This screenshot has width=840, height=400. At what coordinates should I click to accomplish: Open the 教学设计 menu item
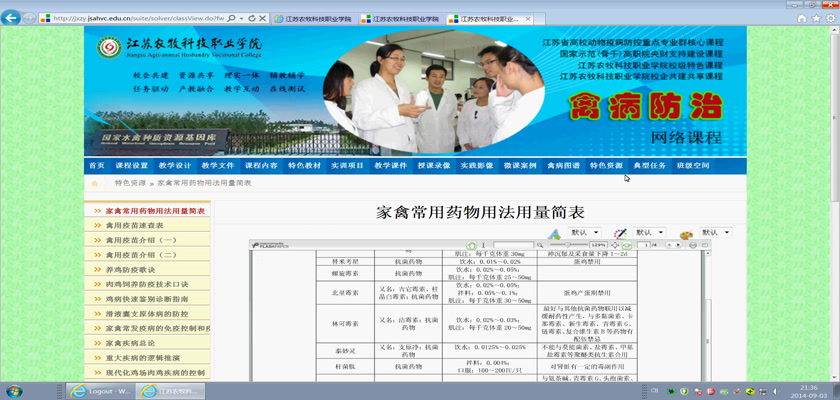coord(175,166)
